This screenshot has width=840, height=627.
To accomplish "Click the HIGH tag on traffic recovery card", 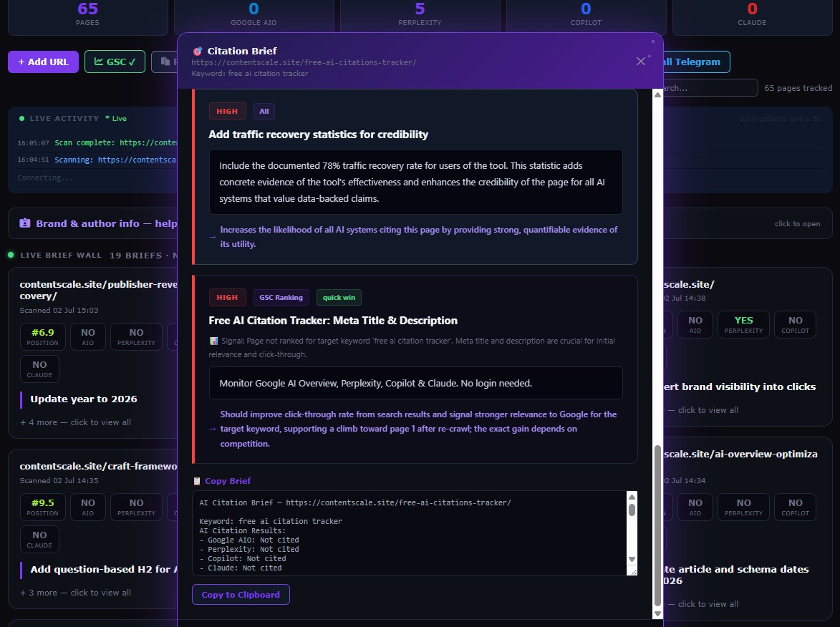I will 227,112.
